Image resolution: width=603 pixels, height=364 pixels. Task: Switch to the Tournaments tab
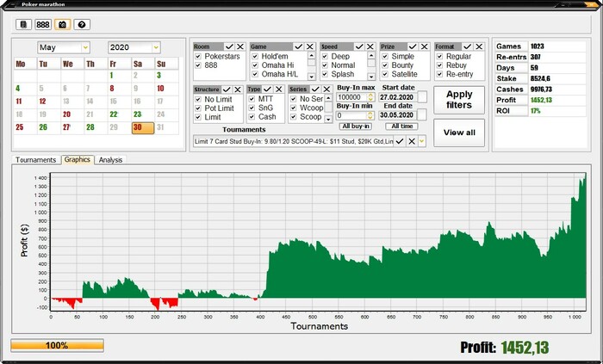tap(36, 160)
